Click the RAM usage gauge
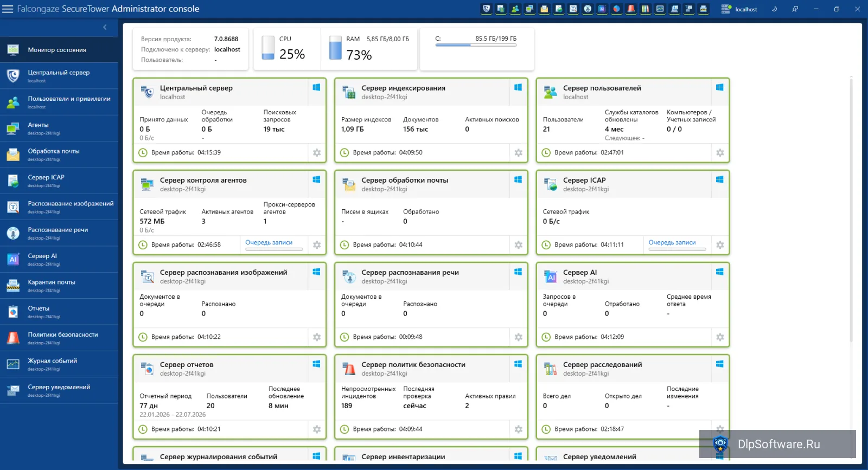Viewport: 868px width, 470px height. point(336,48)
